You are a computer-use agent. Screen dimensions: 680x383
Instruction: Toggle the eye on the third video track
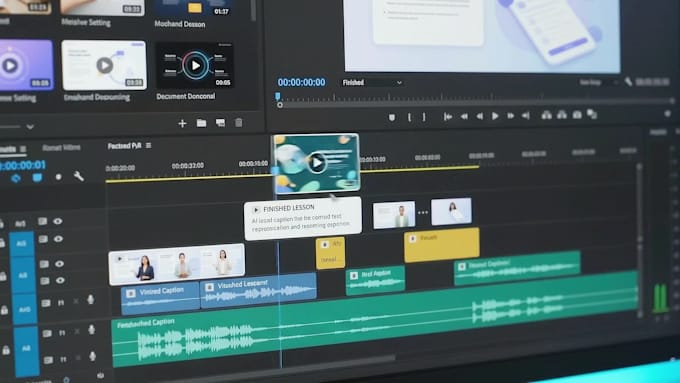[x=59, y=264]
